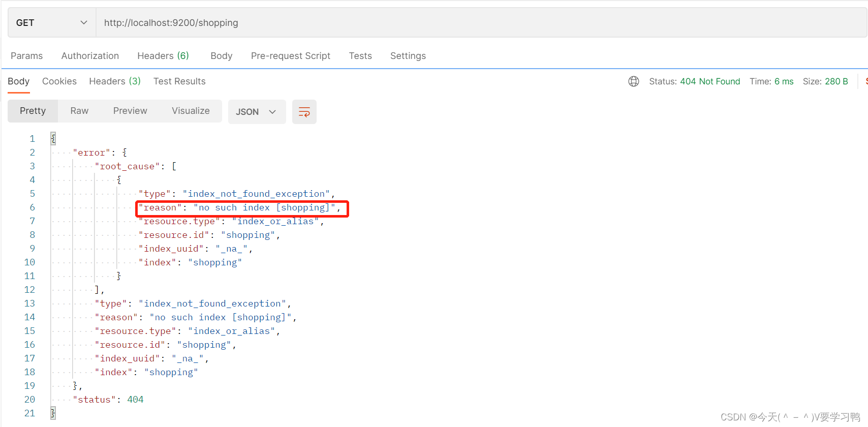Click "index_or_alias" value on line 7
The image size is (868, 427).
click(x=275, y=221)
